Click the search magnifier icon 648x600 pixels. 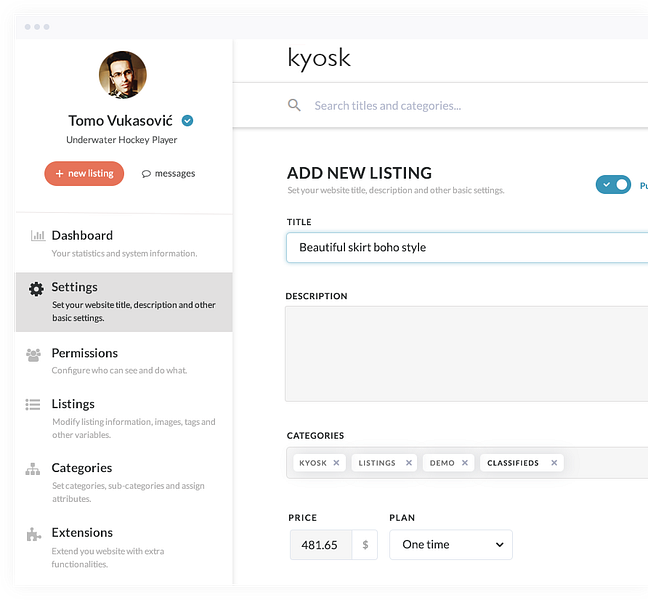(x=294, y=105)
